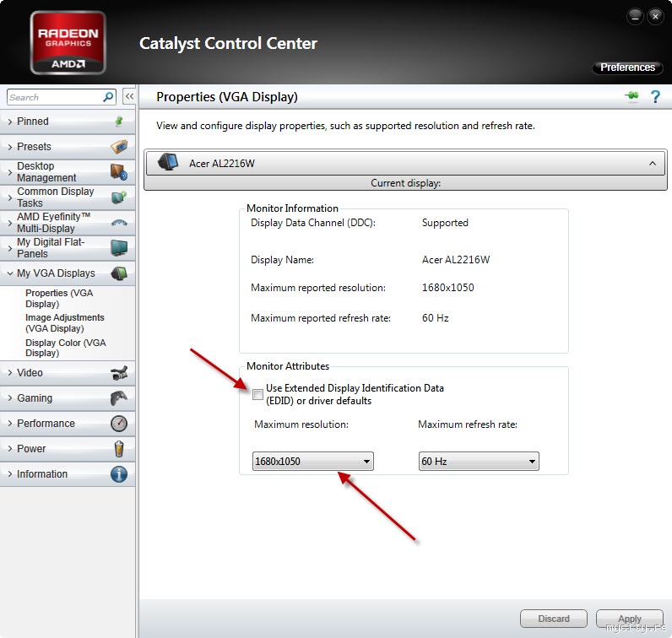Click the Information blue i icon
The height and width of the screenshot is (638, 672).
click(119, 474)
